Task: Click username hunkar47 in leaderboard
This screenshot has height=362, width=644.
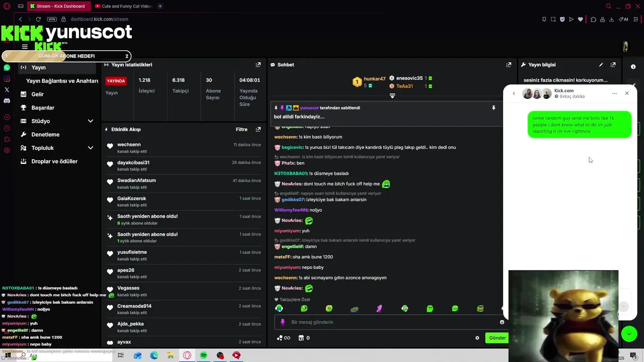Action: (374, 79)
